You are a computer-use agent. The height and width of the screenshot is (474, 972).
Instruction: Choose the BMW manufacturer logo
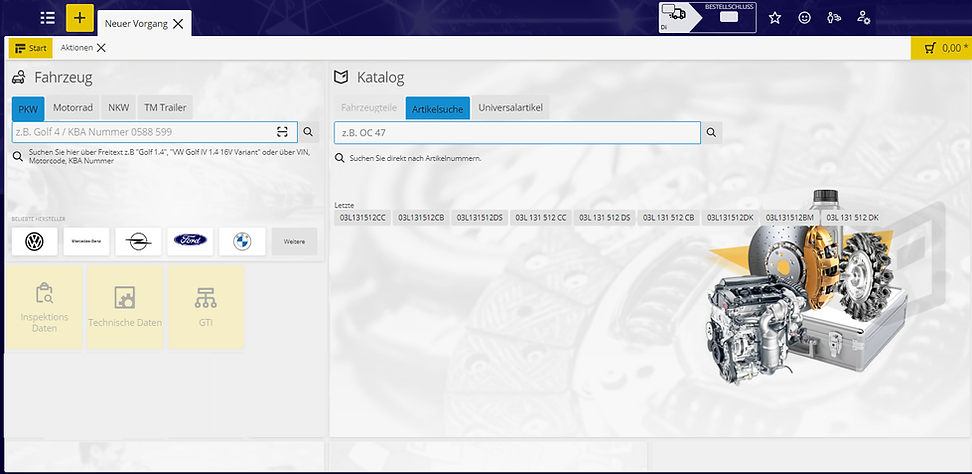point(242,241)
